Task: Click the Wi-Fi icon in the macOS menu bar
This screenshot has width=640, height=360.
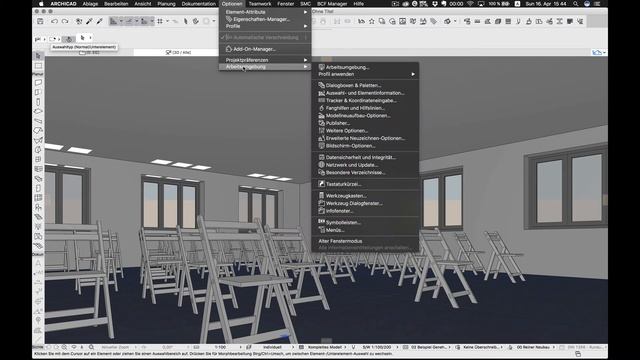Action: 470,4
